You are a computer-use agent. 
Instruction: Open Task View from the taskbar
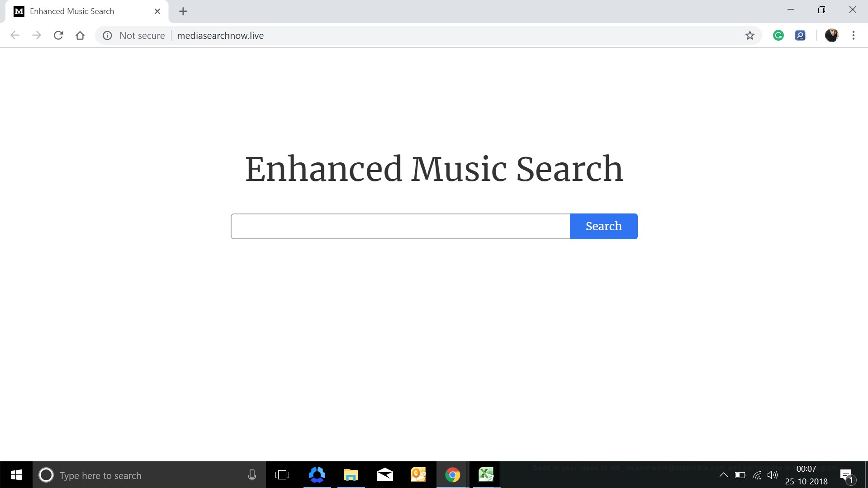(x=282, y=475)
